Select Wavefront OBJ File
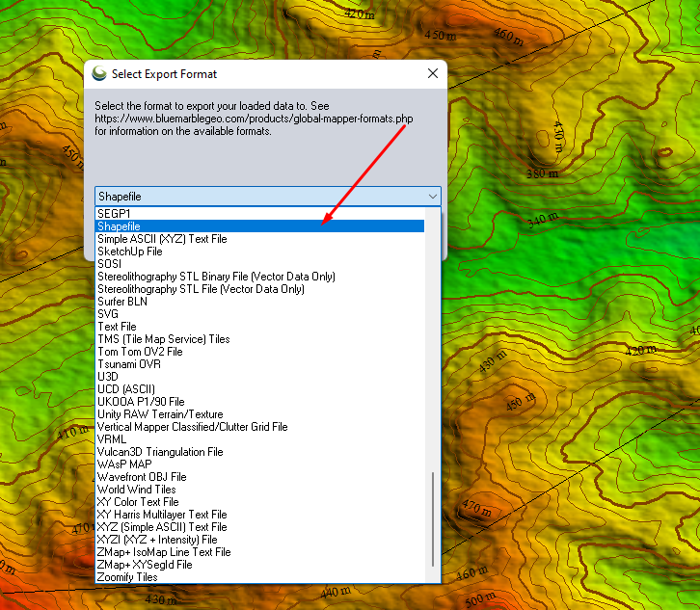Viewport: 700px width, 610px height. click(x=260, y=477)
